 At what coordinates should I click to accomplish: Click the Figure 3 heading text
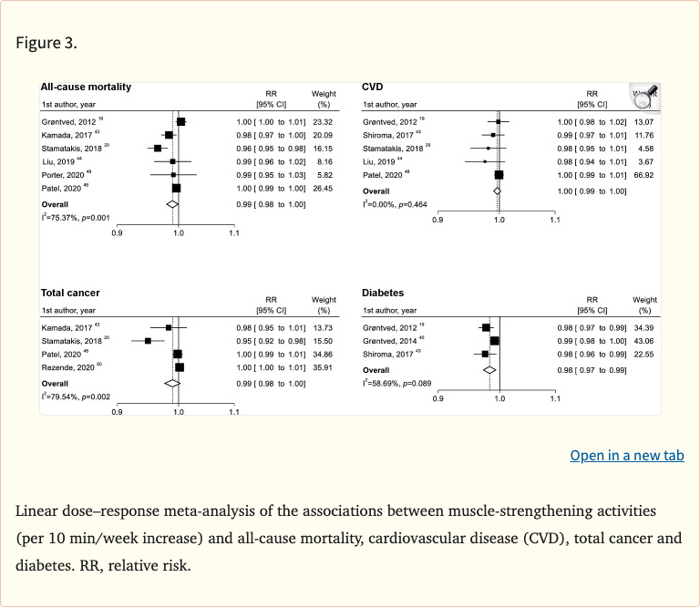click(46, 44)
